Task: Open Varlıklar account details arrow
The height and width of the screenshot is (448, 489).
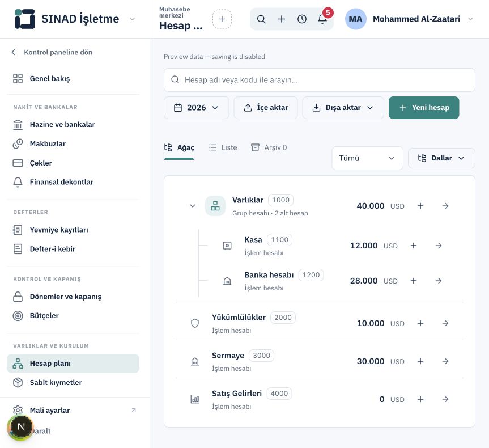Action: [445, 206]
